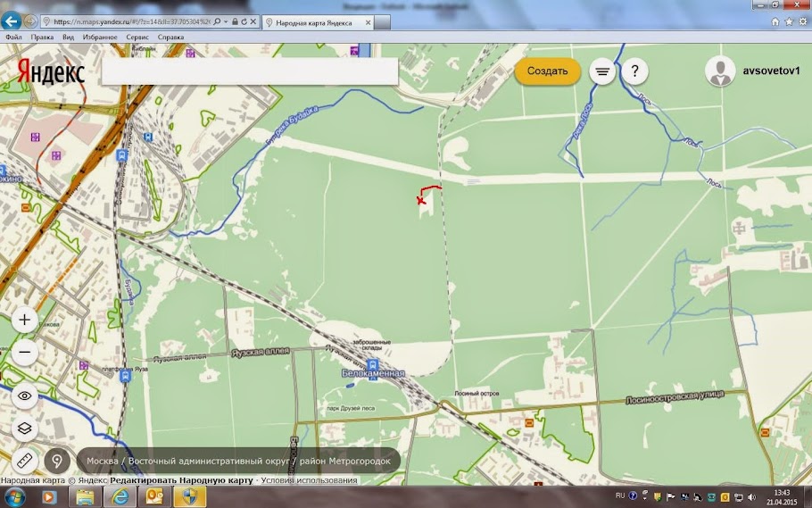Image resolution: width=812 pixels, height=508 pixels.
Task: Open help with question mark button
Action: pos(635,71)
